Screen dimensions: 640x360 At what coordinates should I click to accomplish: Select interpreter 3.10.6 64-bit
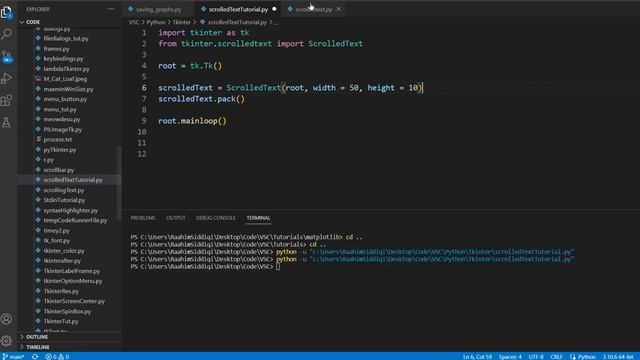click(618, 356)
